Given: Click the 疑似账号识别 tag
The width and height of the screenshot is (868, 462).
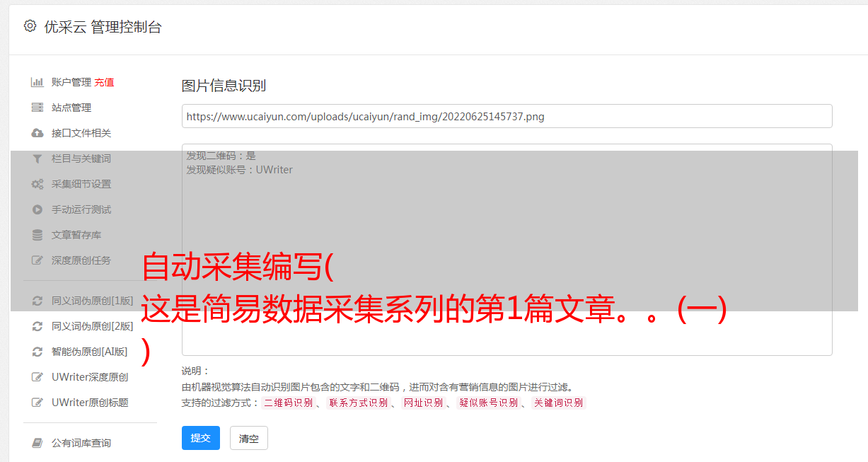Looking at the screenshot, I should (488, 403).
